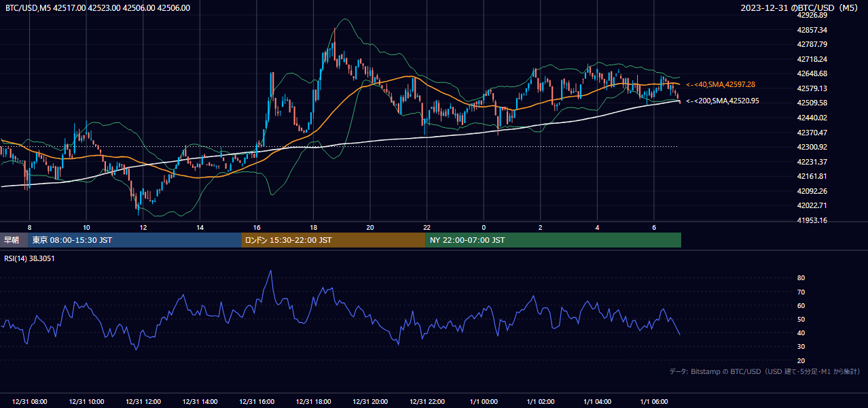Viewport: 868px width, 408px height.
Task: Click hour label 22 under the price chart
Action: pos(427,227)
